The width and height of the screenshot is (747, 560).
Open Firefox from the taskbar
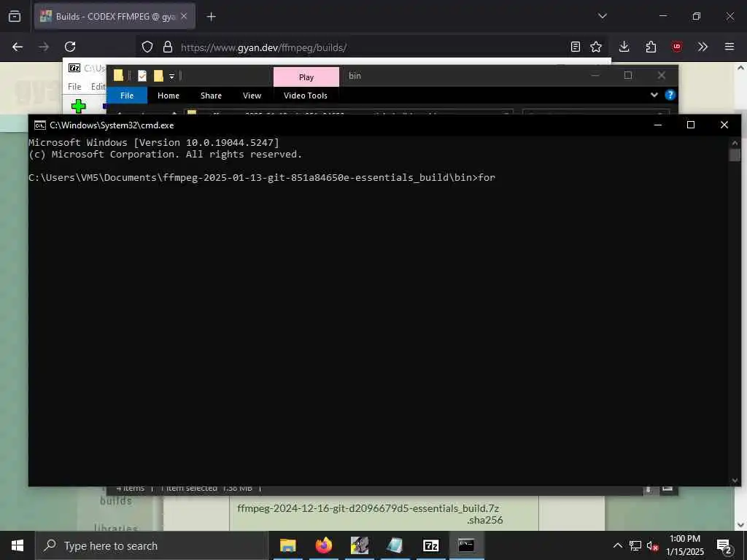(323, 545)
